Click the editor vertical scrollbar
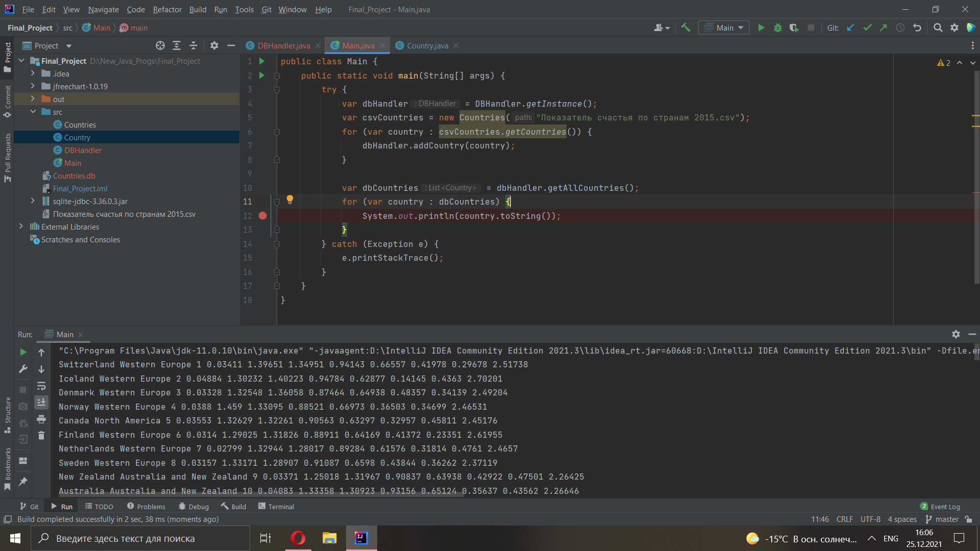Screen dimensions: 980x551 (x=976, y=176)
